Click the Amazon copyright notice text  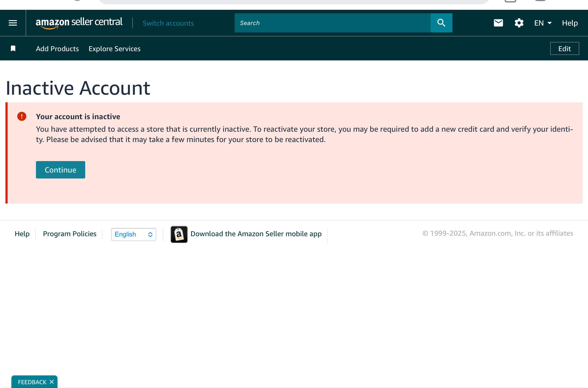coord(498,233)
